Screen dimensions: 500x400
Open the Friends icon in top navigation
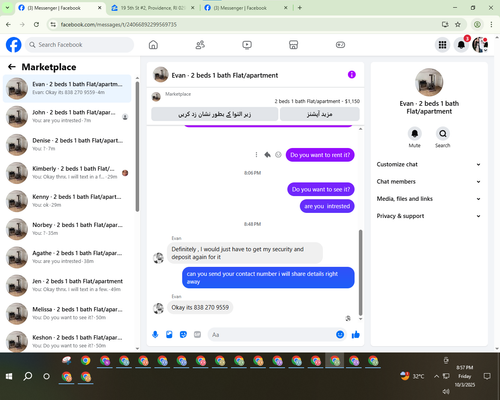pos(200,45)
